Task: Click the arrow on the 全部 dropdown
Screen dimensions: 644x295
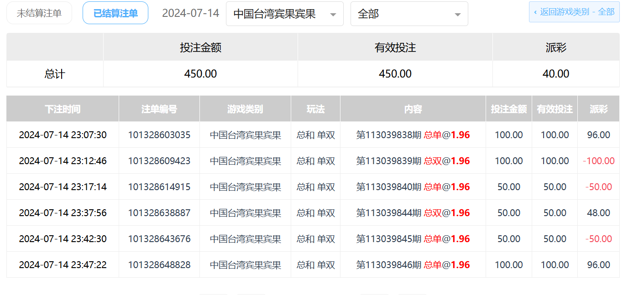Action: 457,15
